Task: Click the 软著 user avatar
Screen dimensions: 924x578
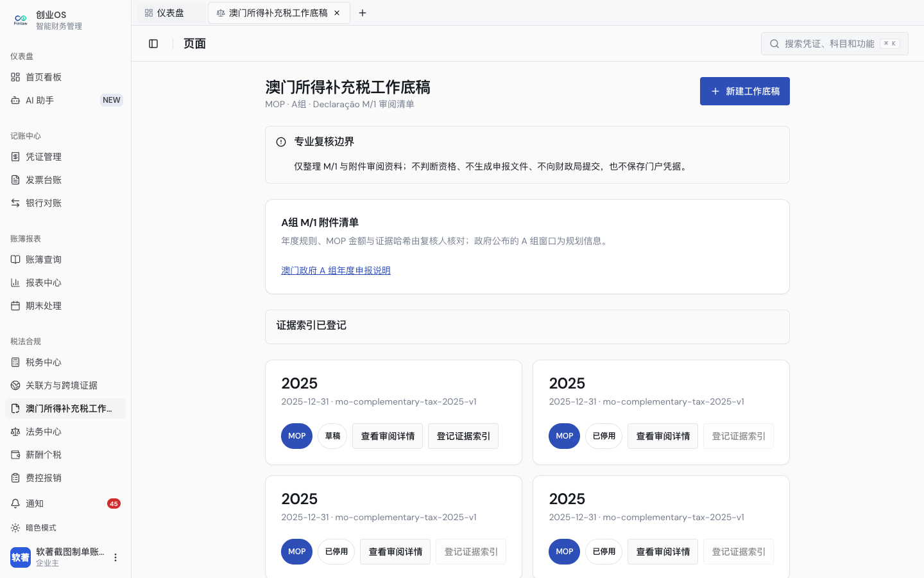Action: point(21,557)
